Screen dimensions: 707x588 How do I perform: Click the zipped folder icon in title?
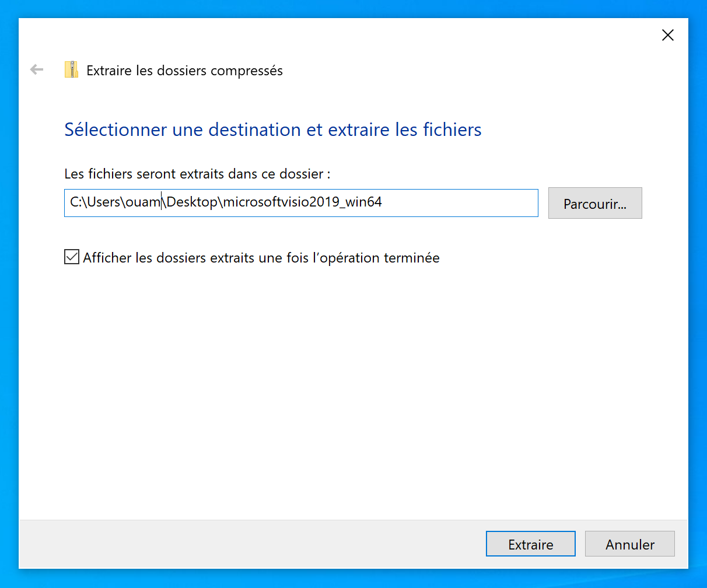point(71,70)
